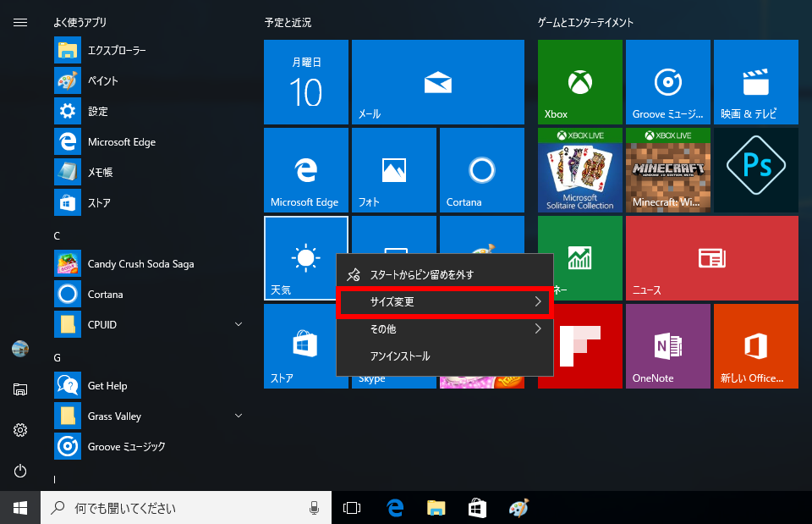Viewport: 812px width, 524px height.
Task: Open Microsoft Edge in the app list
Action: 147,142
